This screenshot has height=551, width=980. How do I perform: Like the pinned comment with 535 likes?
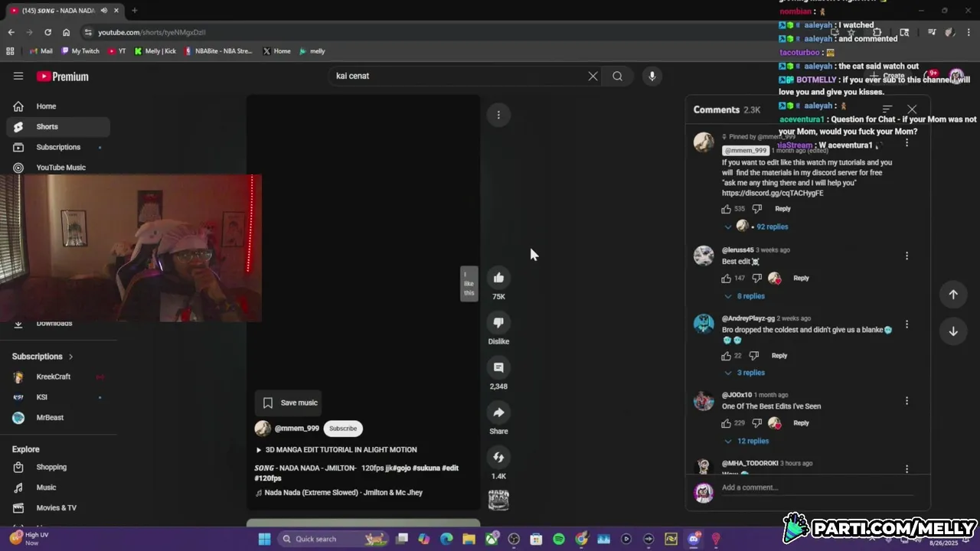coord(727,209)
